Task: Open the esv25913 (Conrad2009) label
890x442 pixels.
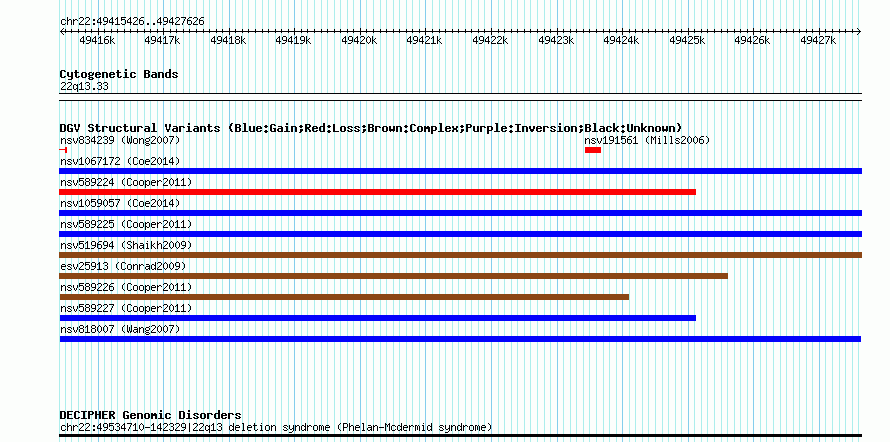Action: [123, 266]
